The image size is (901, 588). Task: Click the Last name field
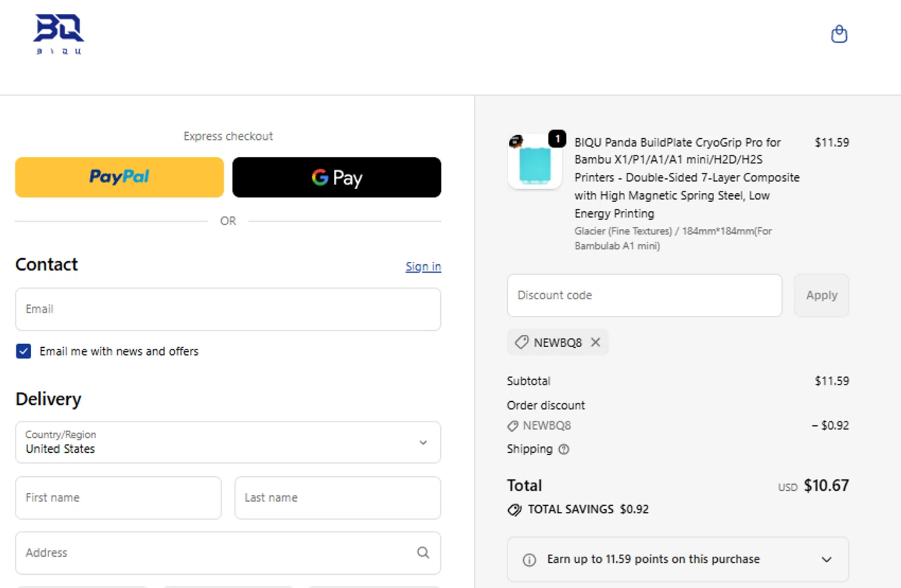coord(338,498)
